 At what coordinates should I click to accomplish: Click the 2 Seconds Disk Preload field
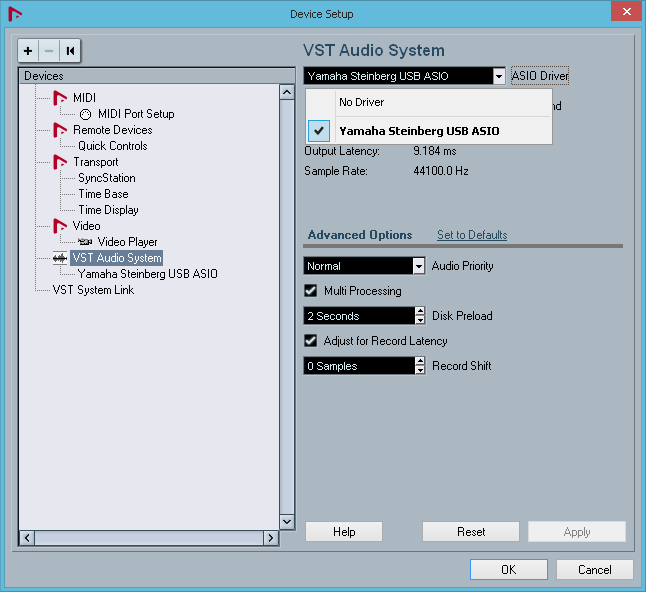coord(359,316)
